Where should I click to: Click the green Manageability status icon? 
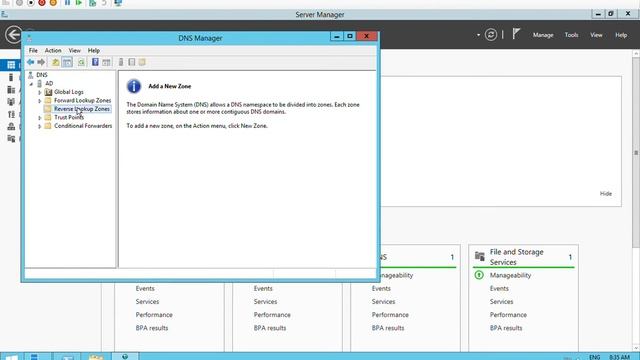479,275
